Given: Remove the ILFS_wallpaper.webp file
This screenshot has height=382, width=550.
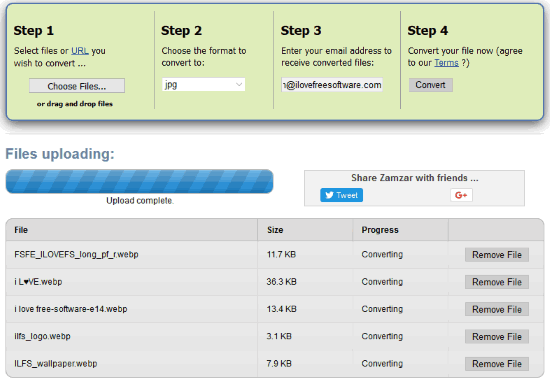Looking at the screenshot, I should (497, 364).
